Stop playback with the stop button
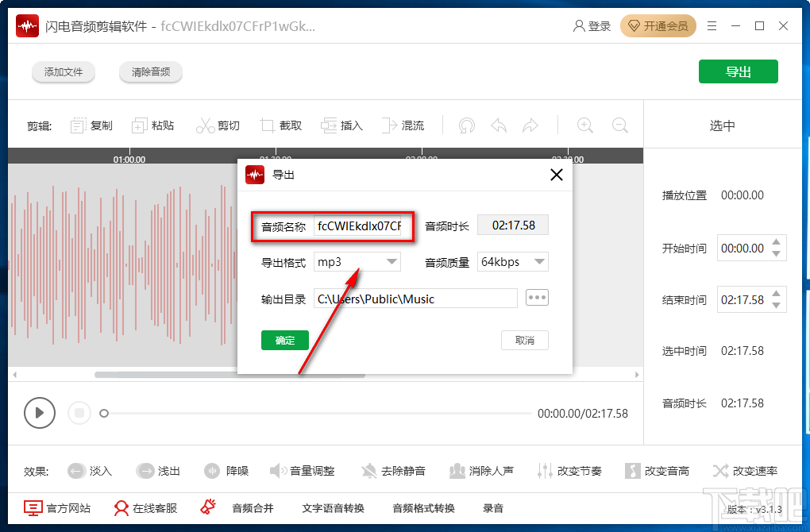Image resolution: width=810 pixels, height=532 pixels. click(79, 413)
